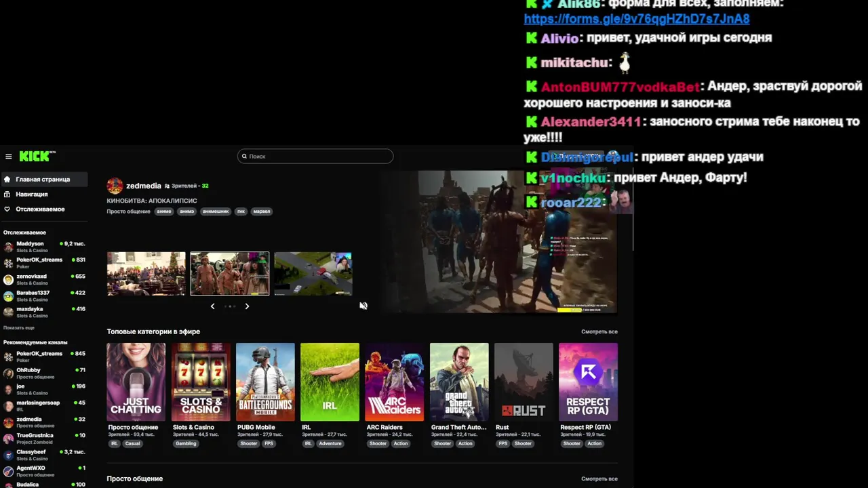Viewport: 868px width, 488px height.
Task: Open Grand Theft Auto category card
Action: click(x=459, y=382)
